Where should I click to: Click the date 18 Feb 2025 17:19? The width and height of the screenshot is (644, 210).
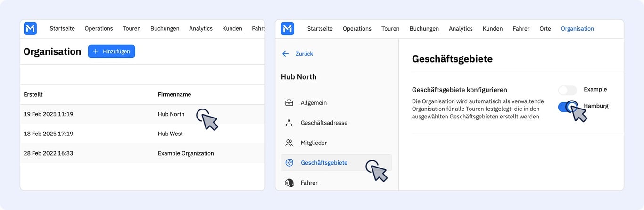coord(49,134)
